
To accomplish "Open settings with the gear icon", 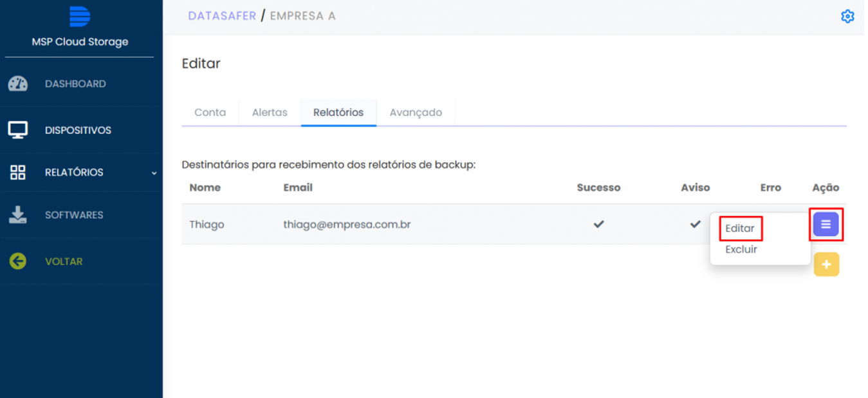I will point(847,17).
